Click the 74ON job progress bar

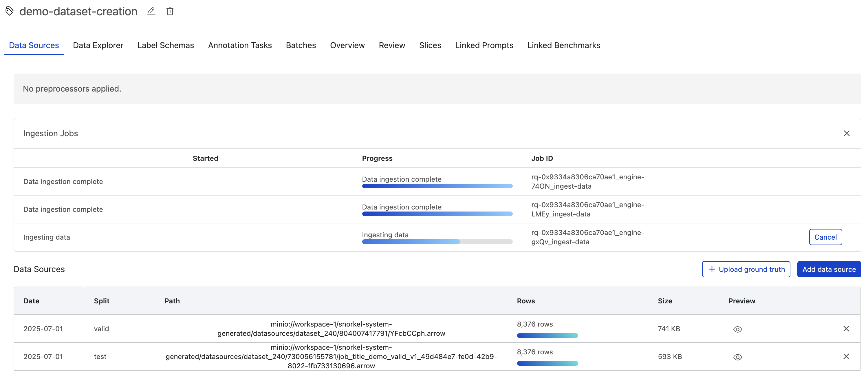click(x=437, y=186)
